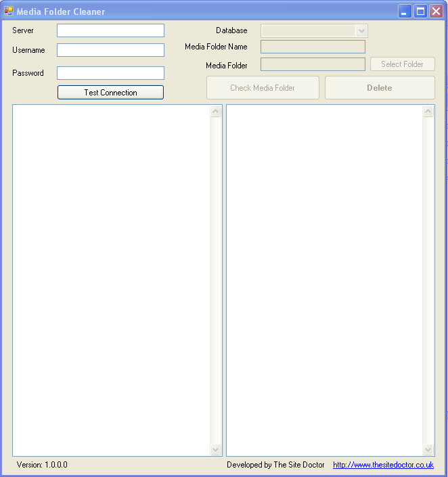Open the thesitedoctor.co.uk website link
Image resolution: width=448 pixels, height=477 pixels.
[x=383, y=465]
